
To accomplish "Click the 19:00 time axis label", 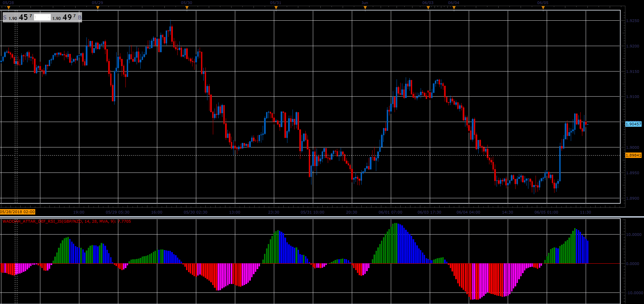I will click(79, 212).
